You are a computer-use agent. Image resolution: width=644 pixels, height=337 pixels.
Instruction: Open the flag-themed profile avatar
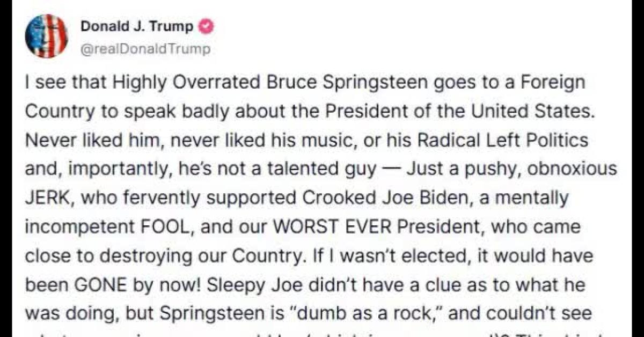click(x=47, y=36)
